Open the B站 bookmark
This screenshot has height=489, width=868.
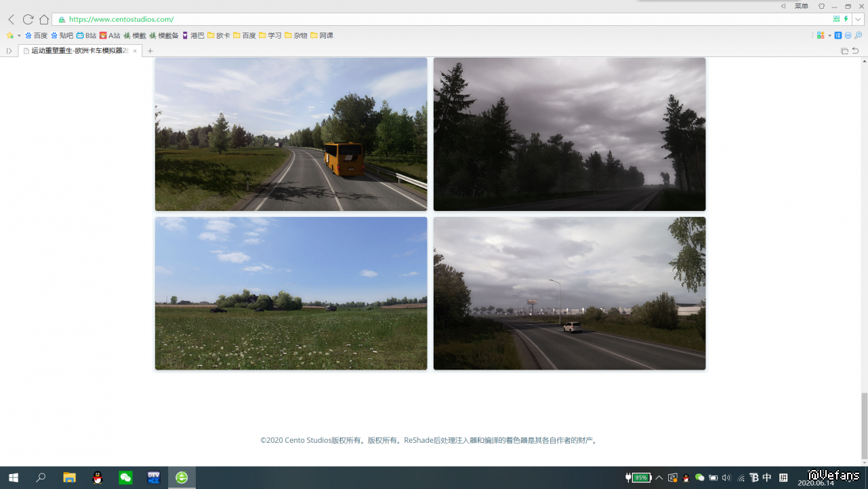pyautogui.click(x=86, y=35)
